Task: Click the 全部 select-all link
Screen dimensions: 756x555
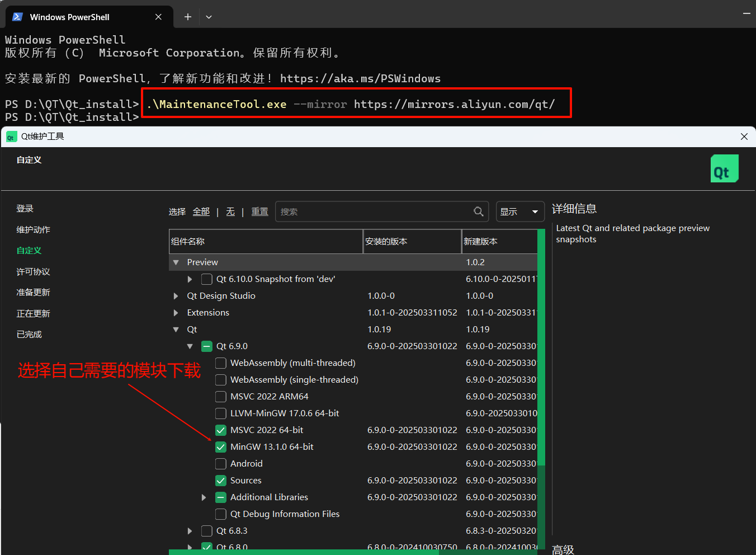Action: pos(201,211)
